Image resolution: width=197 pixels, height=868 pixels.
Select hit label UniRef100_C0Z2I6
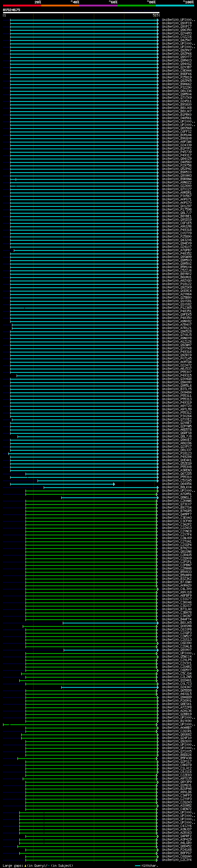pos(177,37)
